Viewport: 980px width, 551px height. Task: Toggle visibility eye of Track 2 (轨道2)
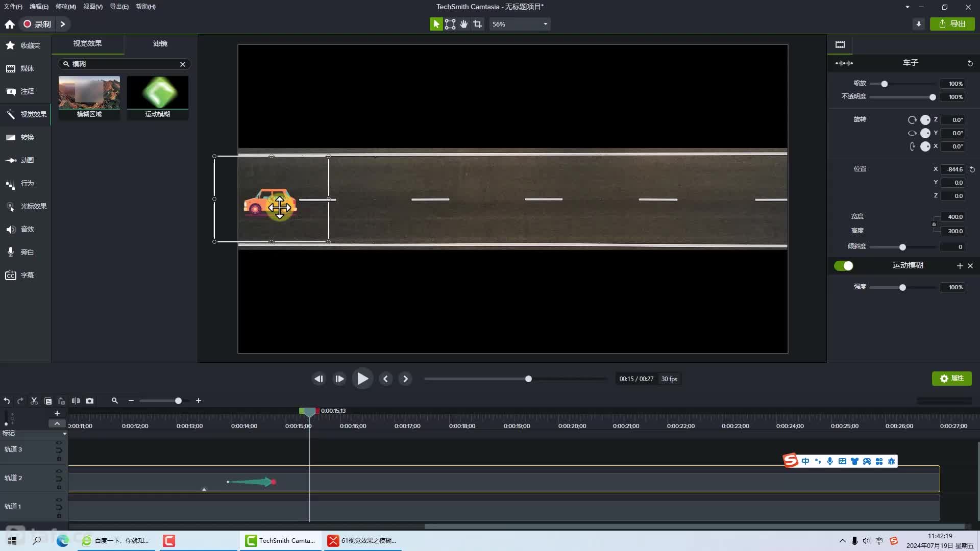tap(59, 471)
